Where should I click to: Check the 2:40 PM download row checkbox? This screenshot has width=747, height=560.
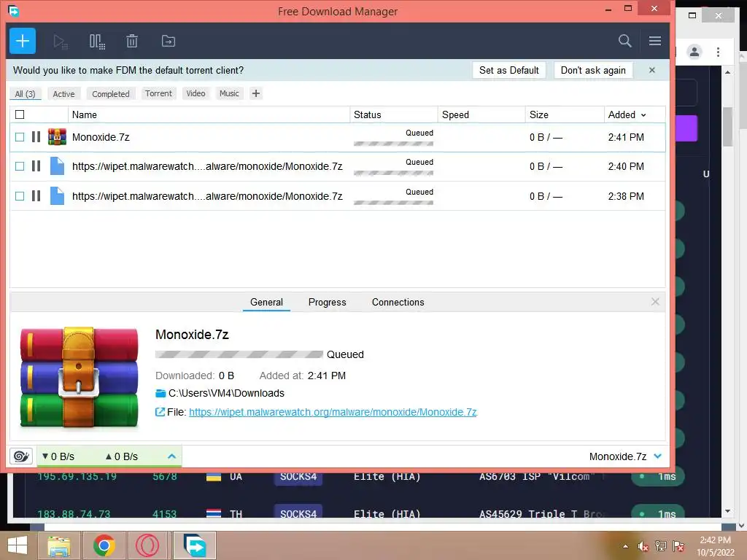20,166
